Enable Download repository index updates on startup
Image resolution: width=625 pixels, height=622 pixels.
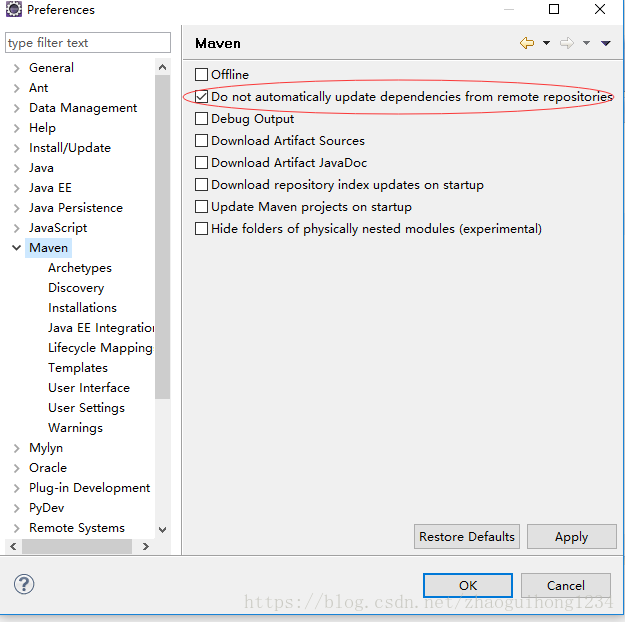(x=201, y=185)
